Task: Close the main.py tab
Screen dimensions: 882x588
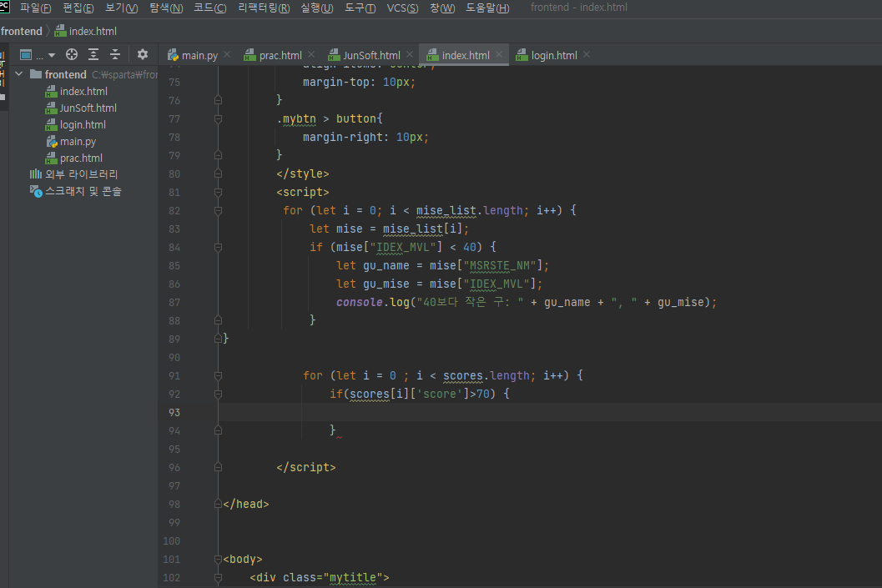Action: (x=227, y=54)
